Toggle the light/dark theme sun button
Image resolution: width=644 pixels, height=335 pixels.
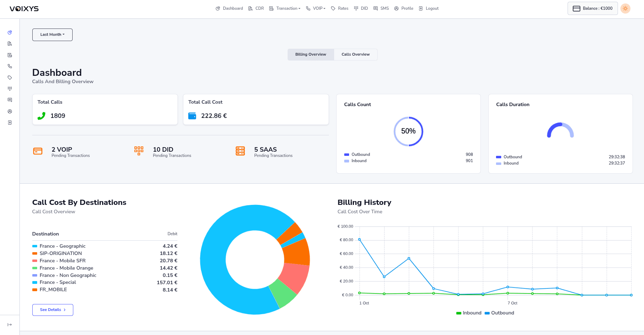pos(625,8)
